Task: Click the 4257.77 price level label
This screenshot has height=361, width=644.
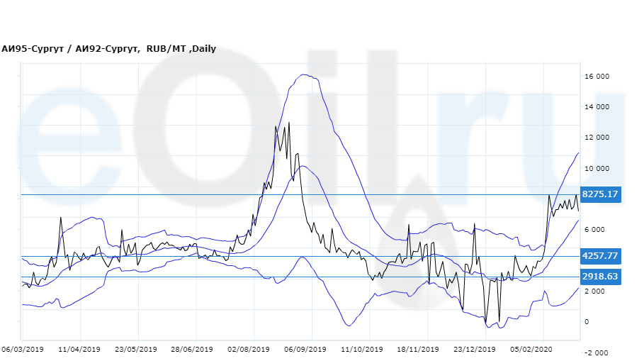Action: (x=600, y=256)
